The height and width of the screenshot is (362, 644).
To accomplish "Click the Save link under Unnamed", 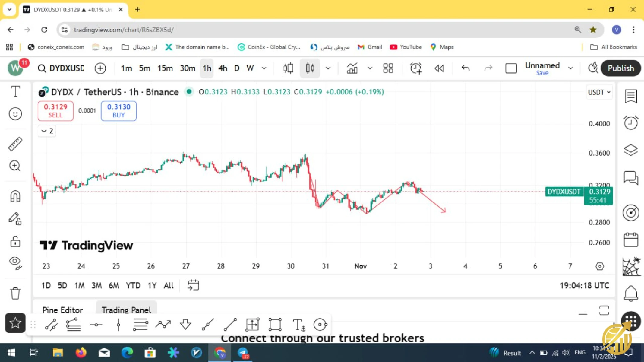I will point(542,73).
